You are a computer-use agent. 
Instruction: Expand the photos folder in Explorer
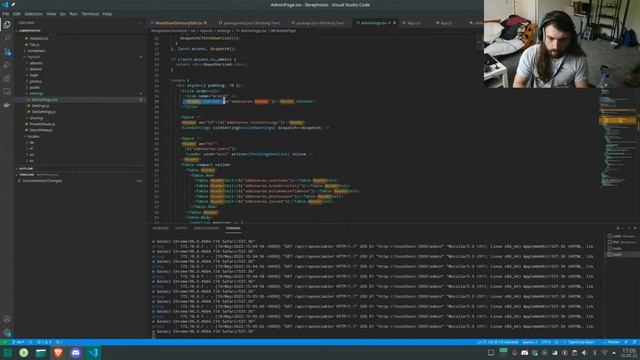pyautogui.click(x=36, y=81)
